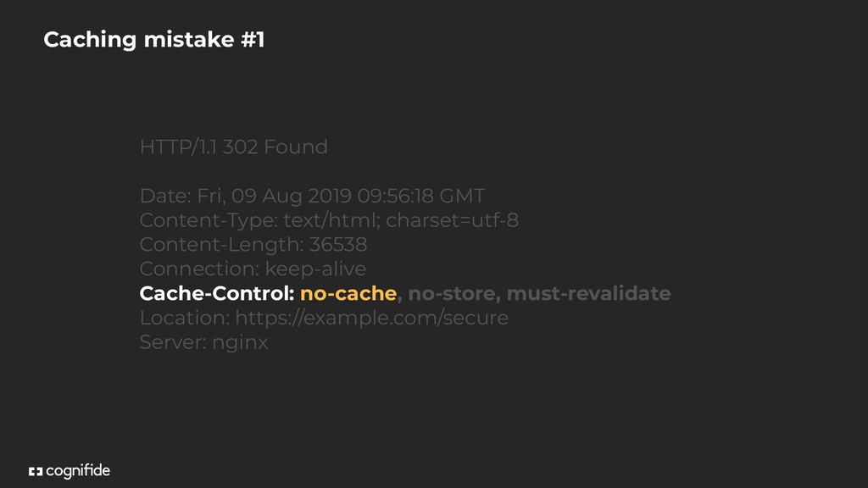Image resolution: width=868 pixels, height=488 pixels.
Task: Click the Date header line
Action: [x=312, y=196]
